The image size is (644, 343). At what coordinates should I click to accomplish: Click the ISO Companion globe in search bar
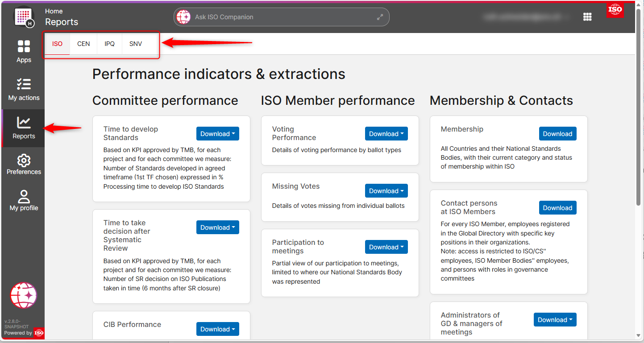point(183,17)
